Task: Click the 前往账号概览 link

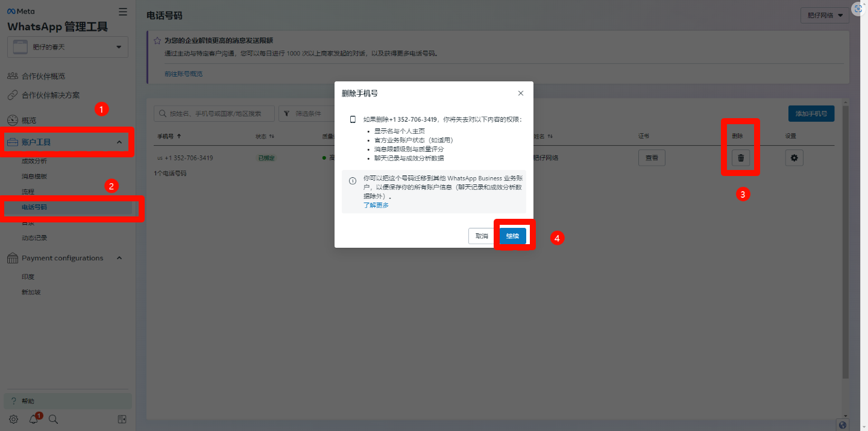Action: click(x=183, y=74)
